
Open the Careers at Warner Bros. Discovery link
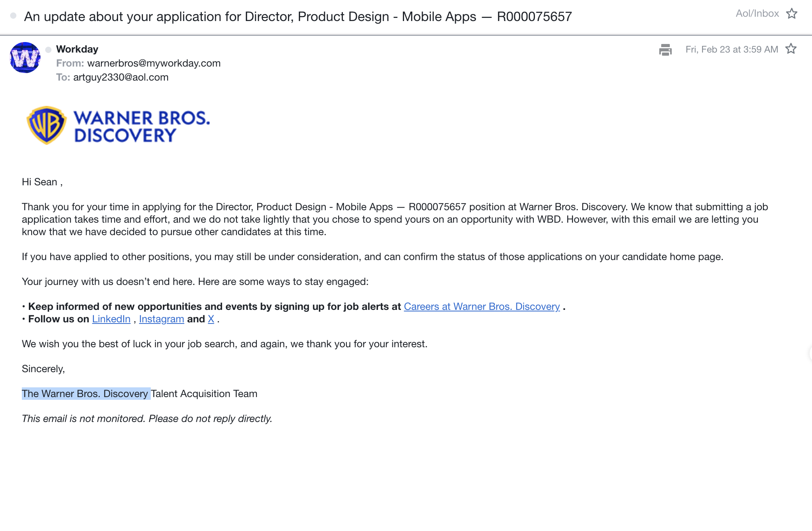coord(482,306)
